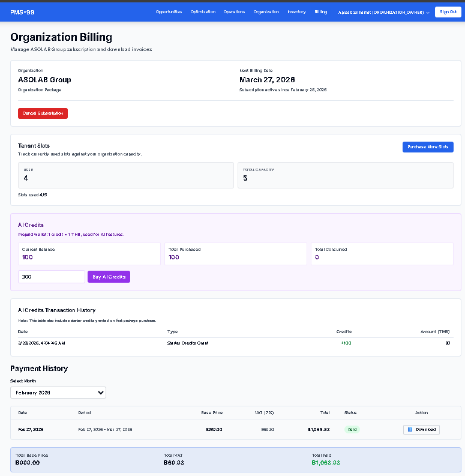This screenshot has width=465, height=476.
Task: Expand the ORGANIZATION_OWNER user dropdown
Action: (x=383, y=12)
